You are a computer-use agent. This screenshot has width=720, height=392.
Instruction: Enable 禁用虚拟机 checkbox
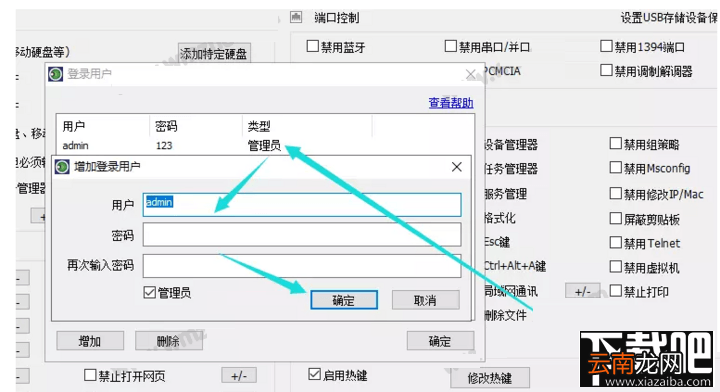click(615, 267)
